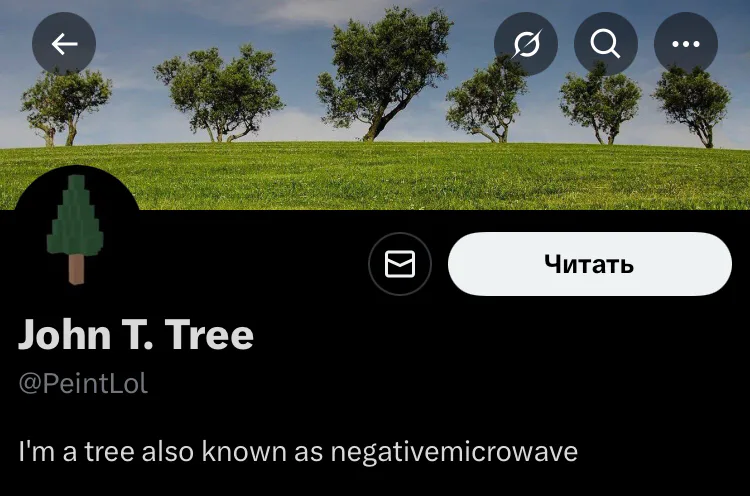750x496 pixels.
Task: Follow the account with Читать button
Action: click(590, 264)
